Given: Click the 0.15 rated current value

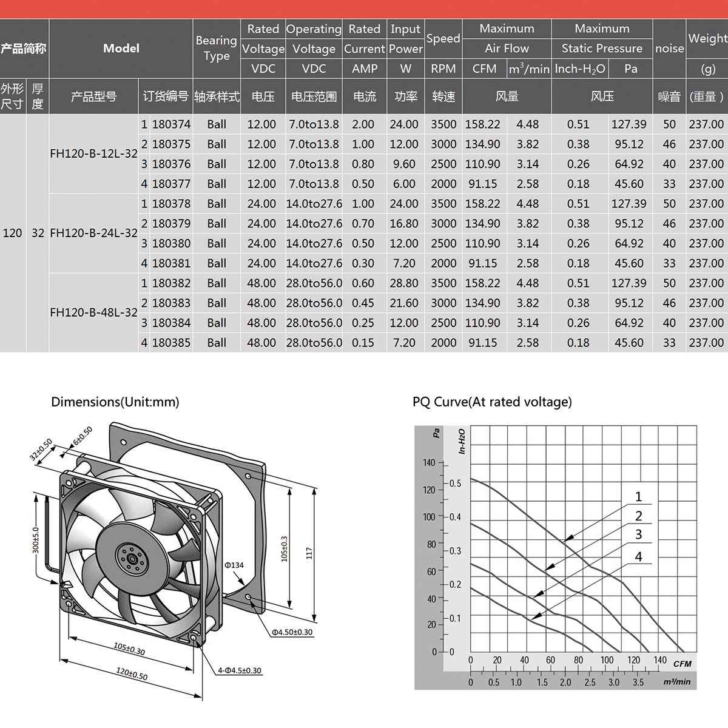Looking at the screenshot, I should tap(363, 343).
